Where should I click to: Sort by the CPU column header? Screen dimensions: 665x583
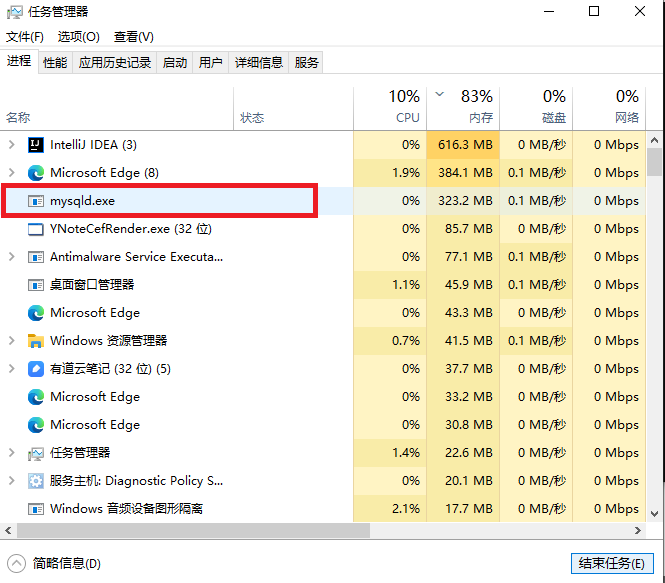(x=390, y=108)
